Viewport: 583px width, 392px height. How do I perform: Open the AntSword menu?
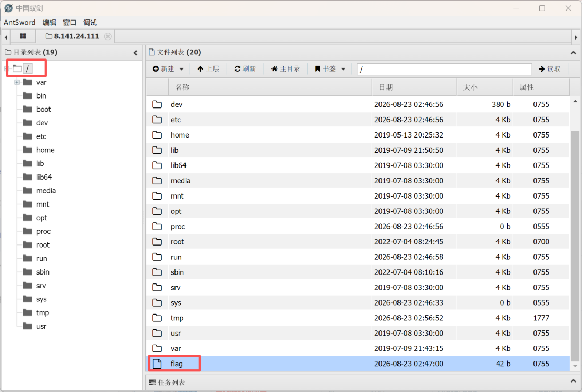point(20,22)
